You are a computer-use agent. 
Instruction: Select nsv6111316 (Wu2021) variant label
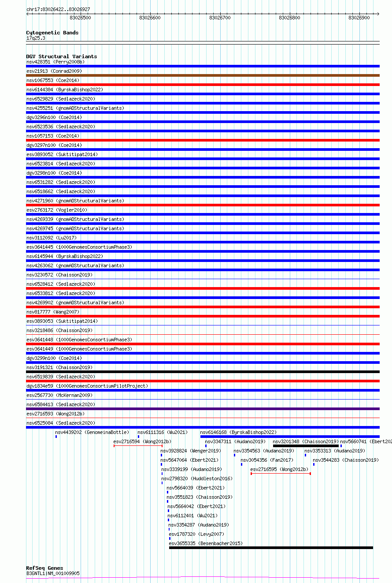[x=163, y=432]
